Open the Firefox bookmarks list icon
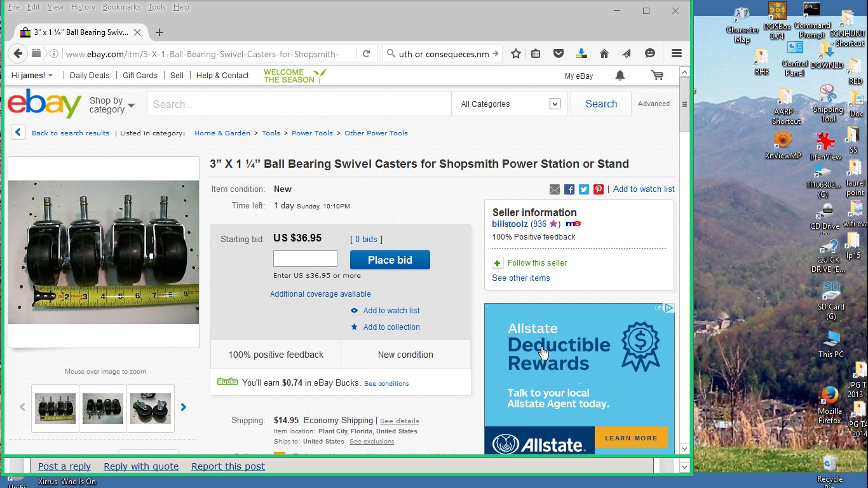 click(536, 54)
